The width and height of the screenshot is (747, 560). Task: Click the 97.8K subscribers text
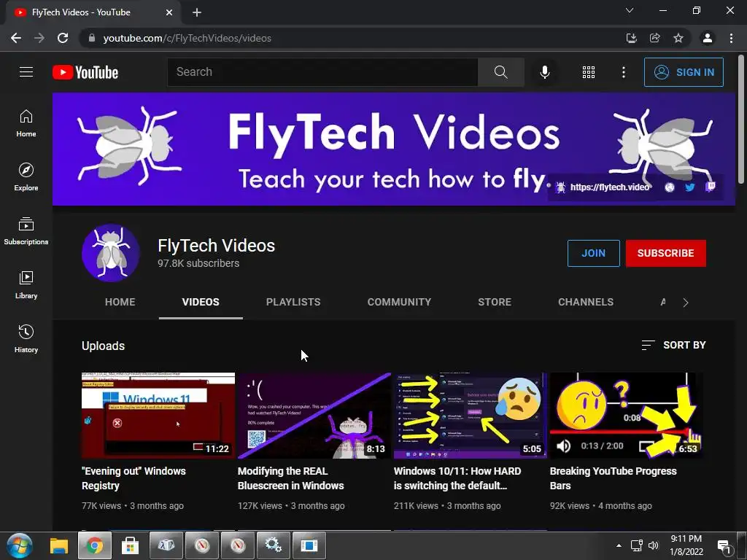click(198, 263)
